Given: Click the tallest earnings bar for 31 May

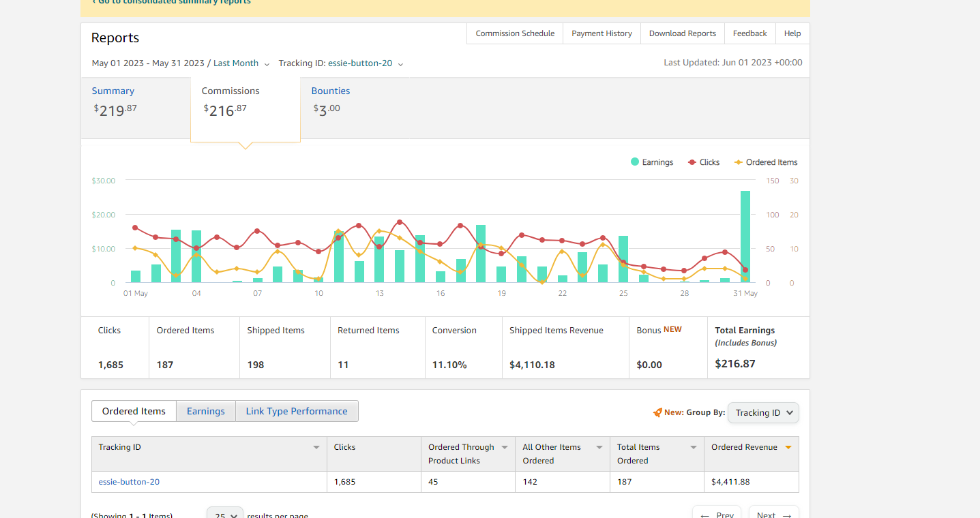Looking at the screenshot, I should pos(745,237).
